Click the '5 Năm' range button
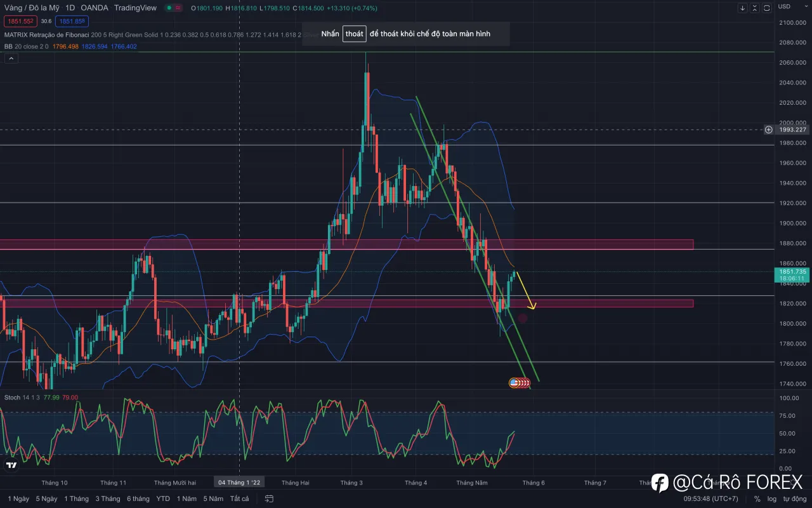 coord(213,499)
